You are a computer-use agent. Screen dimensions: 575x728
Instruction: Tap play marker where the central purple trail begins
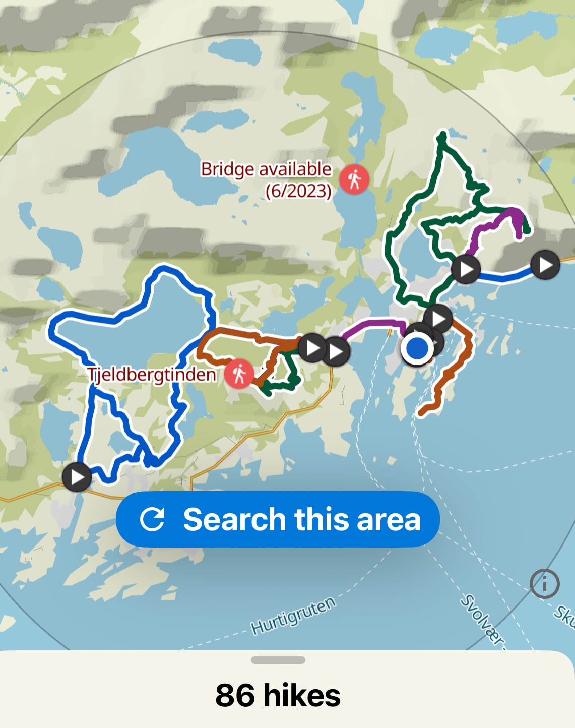click(336, 351)
